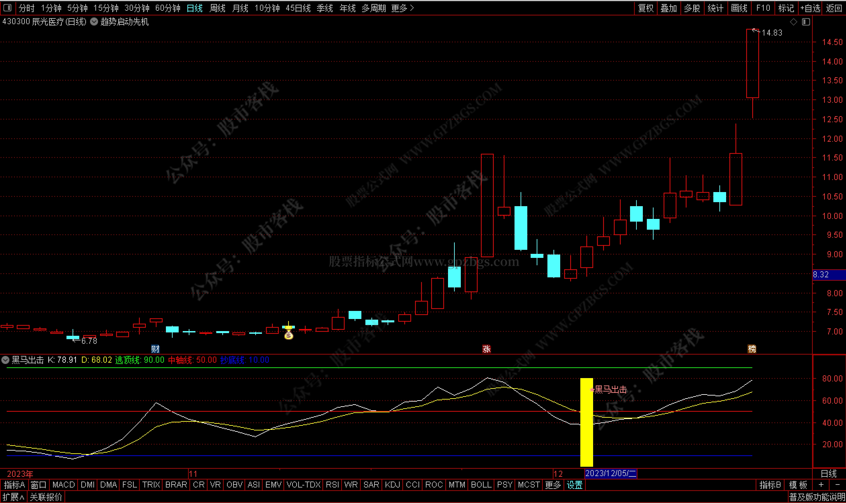Viewport: 846px width, 504px height.
Task: Open the 趋势启动先机 main indicator dropdown
Action: pyautogui.click(x=94, y=22)
